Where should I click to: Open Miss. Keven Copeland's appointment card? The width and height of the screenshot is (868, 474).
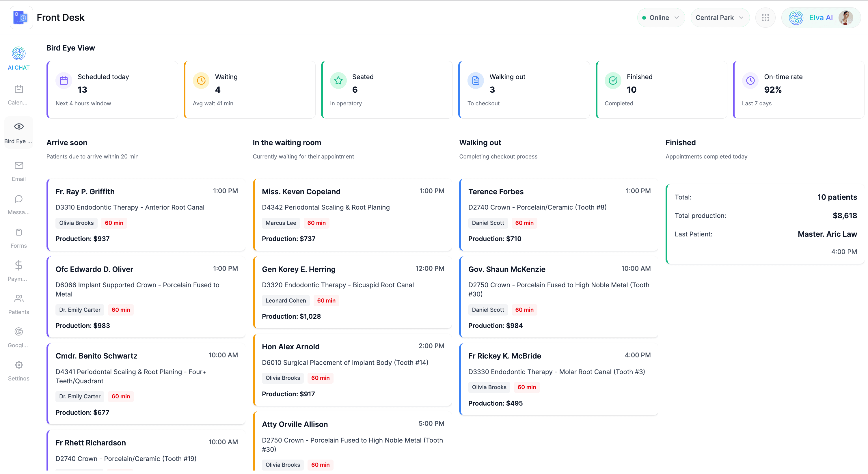(x=353, y=214)
